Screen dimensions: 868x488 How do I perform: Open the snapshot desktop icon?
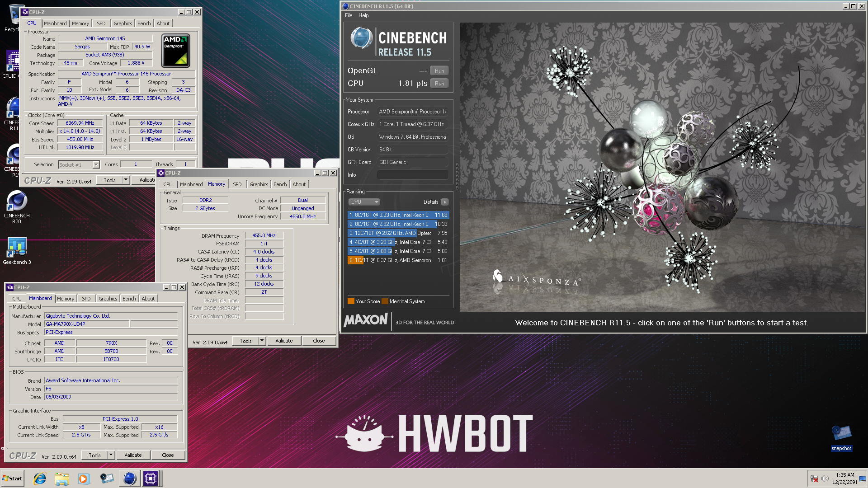pos(841,437)
